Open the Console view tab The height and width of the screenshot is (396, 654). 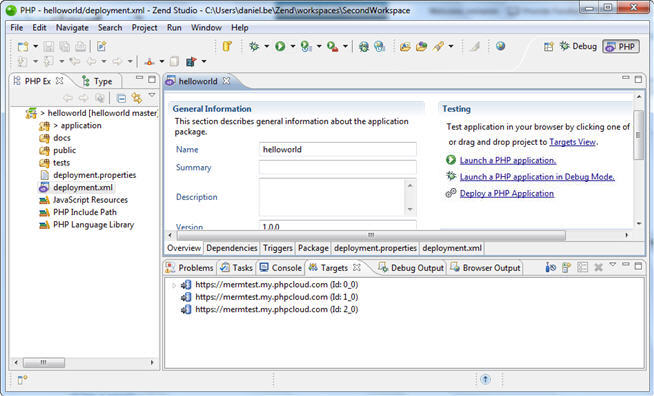point(281,268)
